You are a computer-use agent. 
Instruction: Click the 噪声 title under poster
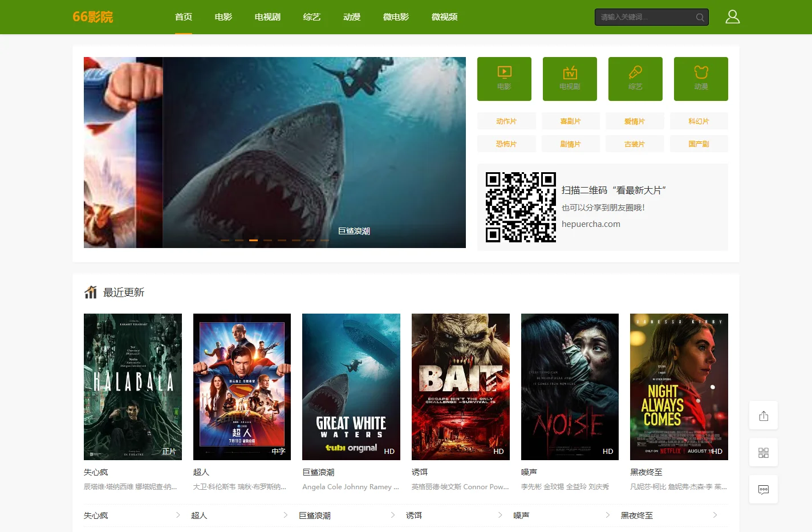pyautogui.click(x=529, y=472)
